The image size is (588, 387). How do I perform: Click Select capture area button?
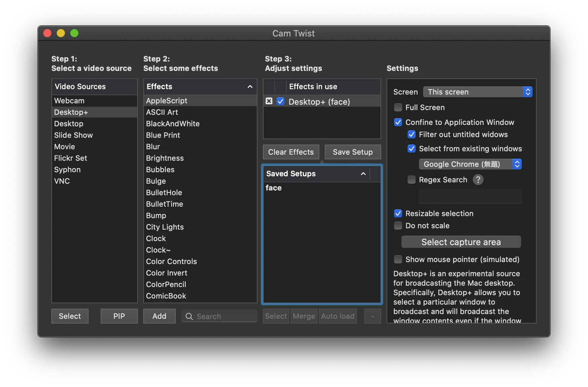pos(461,242)
